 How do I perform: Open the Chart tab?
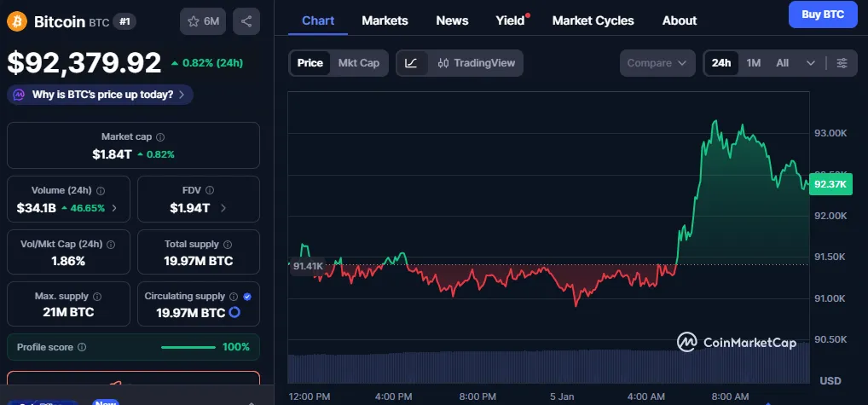pyautogui.click(x=318, y=20)
